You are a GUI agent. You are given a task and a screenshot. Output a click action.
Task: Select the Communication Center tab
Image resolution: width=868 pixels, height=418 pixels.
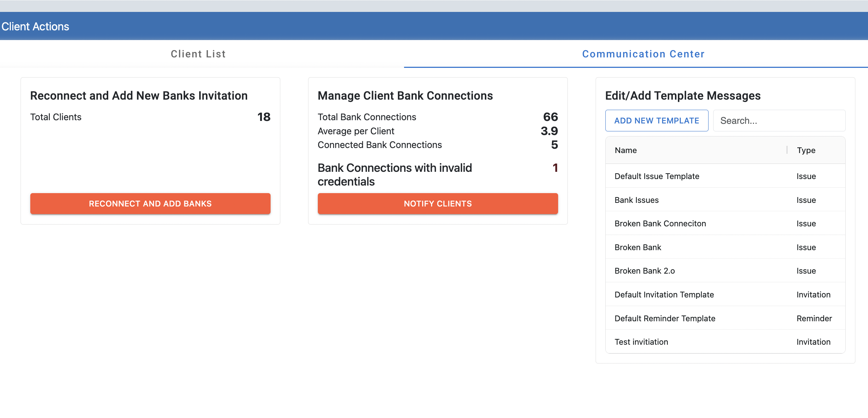(643, 54)
